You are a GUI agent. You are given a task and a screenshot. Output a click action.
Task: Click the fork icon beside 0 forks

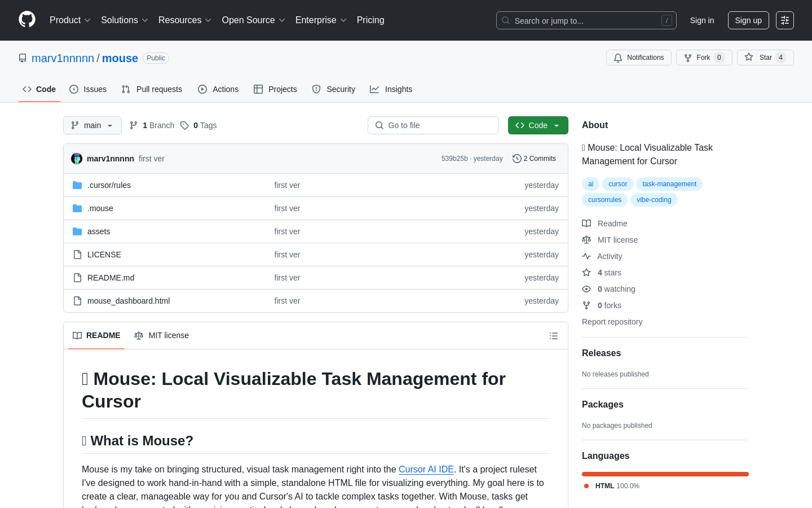coord(586,305)
